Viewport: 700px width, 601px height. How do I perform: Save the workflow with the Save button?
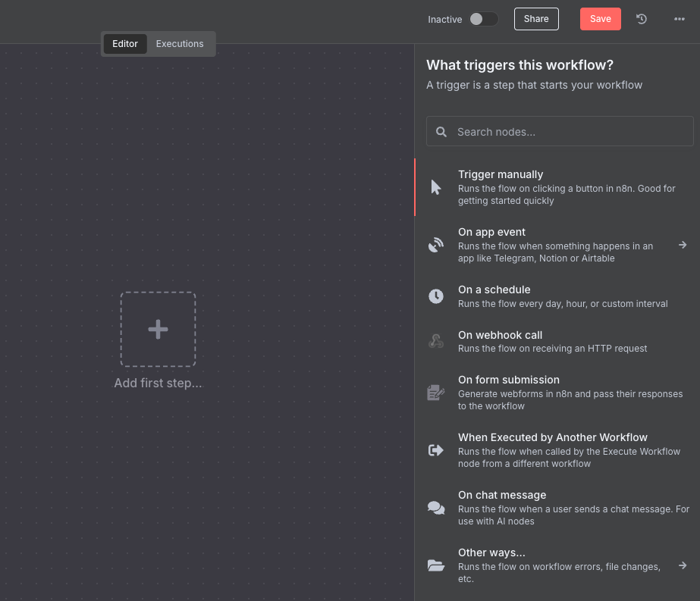pos(600,19)
